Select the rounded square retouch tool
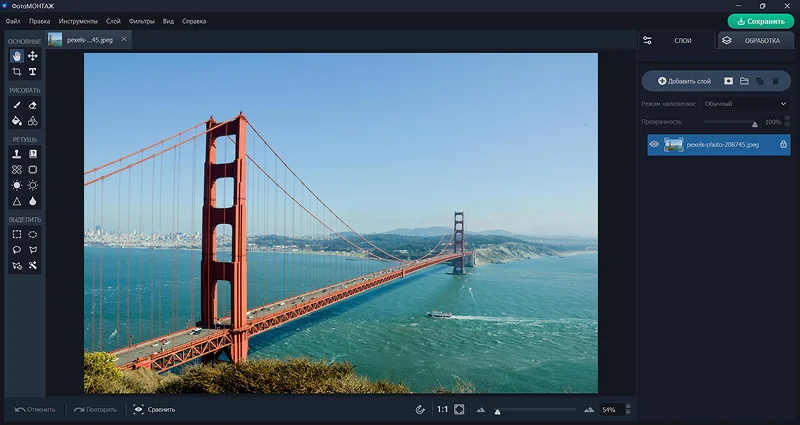This screenshot has width=800, height=425. tap(33, 169)
